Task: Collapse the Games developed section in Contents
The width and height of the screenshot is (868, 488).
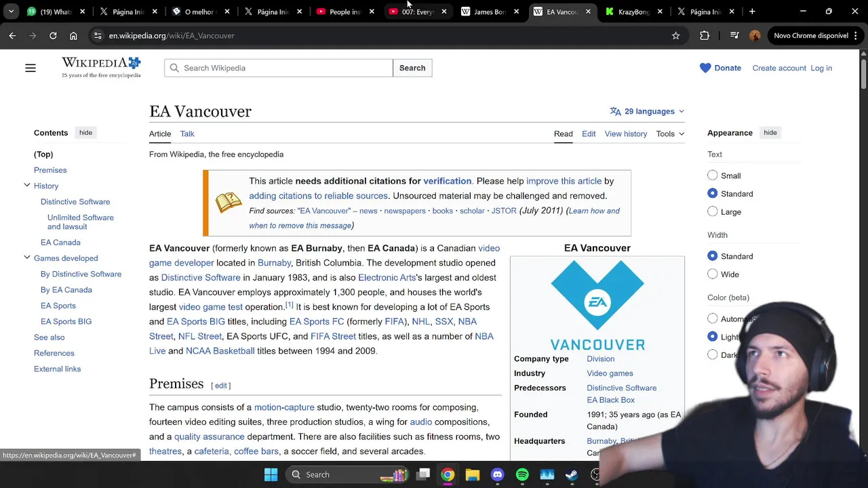Action: 27,258
